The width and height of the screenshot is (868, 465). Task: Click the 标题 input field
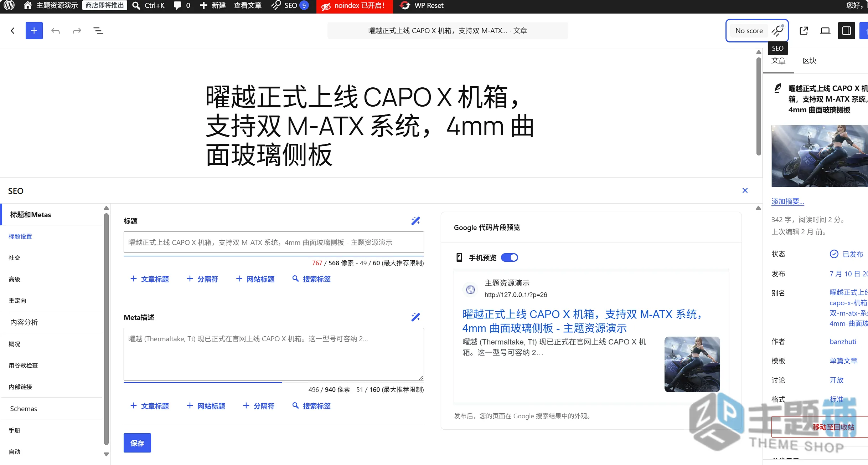pos(274,242)
